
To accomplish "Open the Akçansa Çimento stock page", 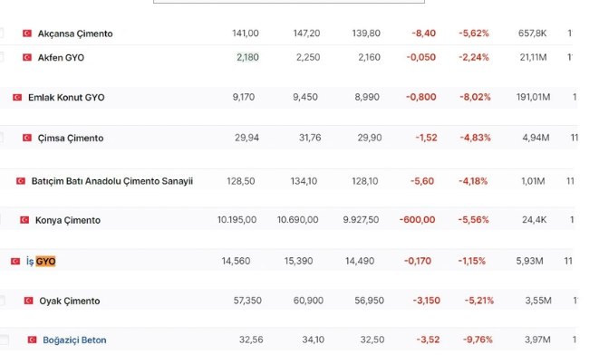I will (75, 34).
